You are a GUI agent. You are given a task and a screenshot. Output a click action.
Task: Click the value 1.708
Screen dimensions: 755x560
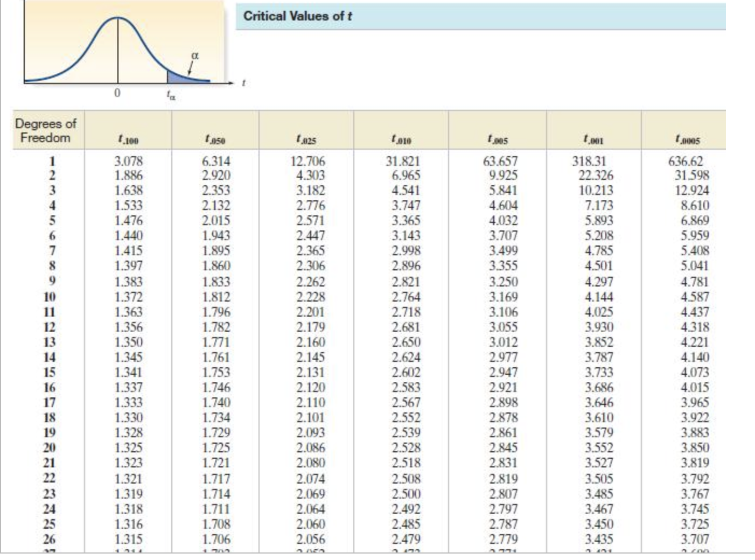pos(216,524)
